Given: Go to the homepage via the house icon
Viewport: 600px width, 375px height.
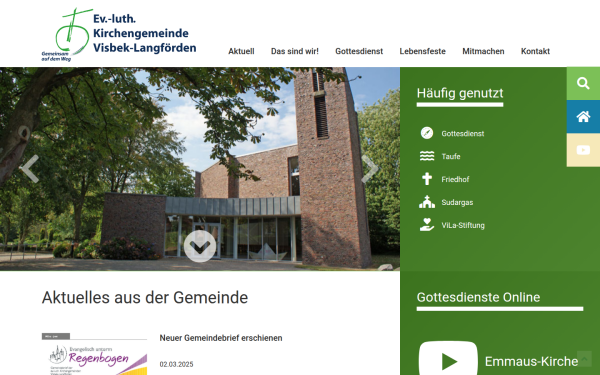Looking at the screenshot, I should (x=583, y=117).
